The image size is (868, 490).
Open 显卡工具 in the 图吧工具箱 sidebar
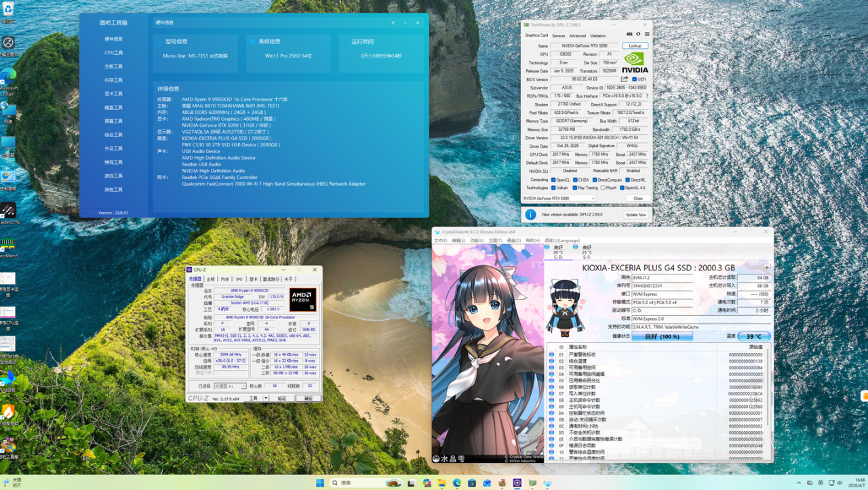click(x=114, y=94)
